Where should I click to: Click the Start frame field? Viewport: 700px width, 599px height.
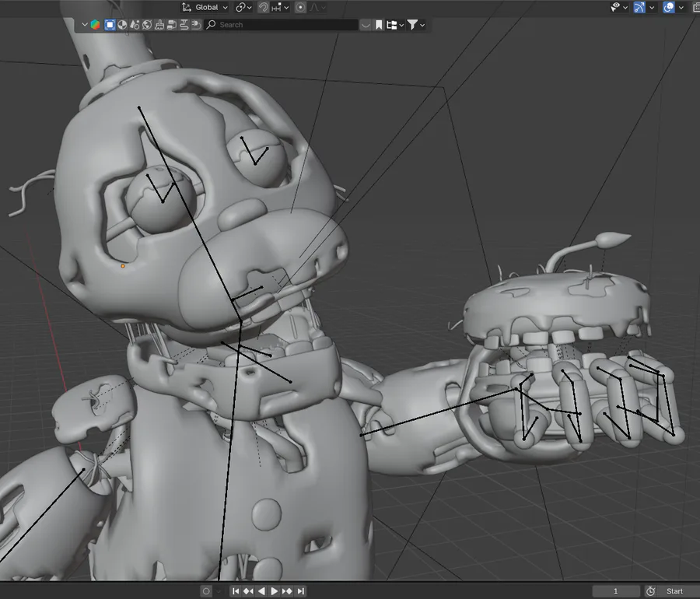coord(678,591)
